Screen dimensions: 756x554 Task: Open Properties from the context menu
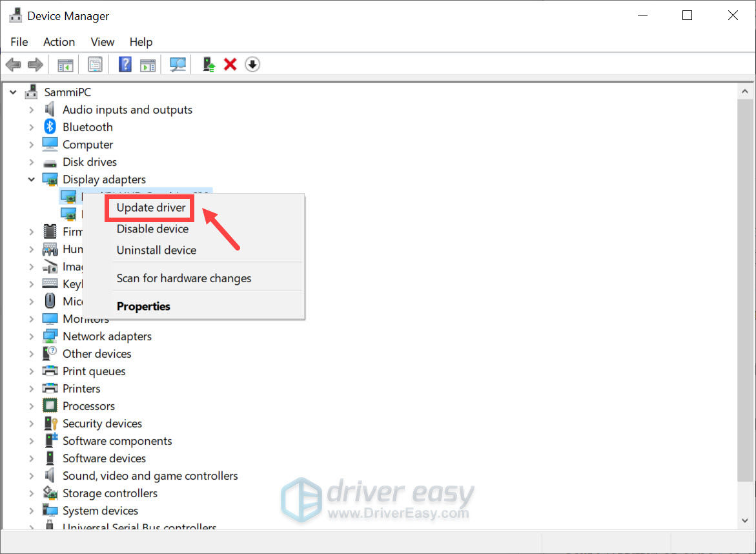tap(143, 306)
